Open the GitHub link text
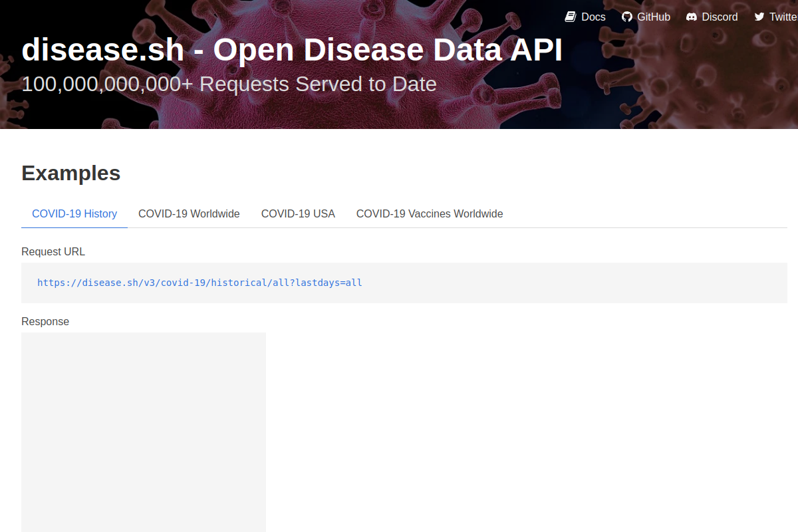 click(654, 17)
